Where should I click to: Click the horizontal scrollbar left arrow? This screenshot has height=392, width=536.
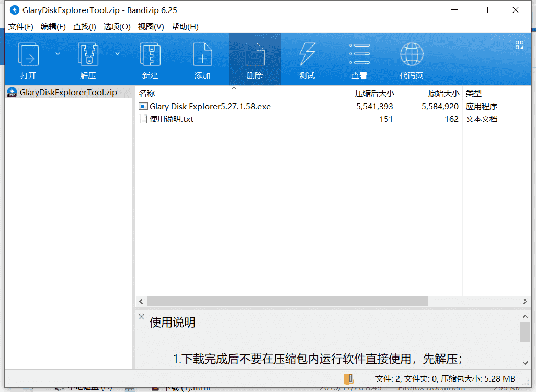click(x=141, y=301)
